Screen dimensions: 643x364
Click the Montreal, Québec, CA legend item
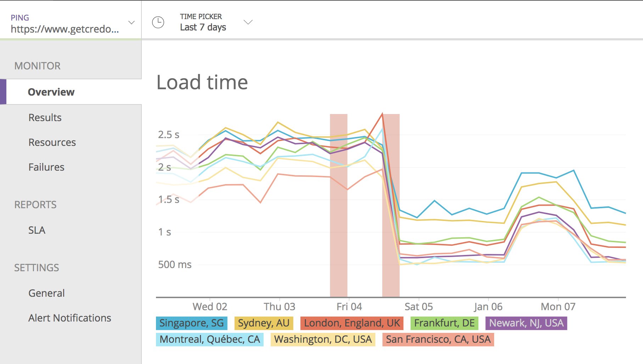coord(209,339)
